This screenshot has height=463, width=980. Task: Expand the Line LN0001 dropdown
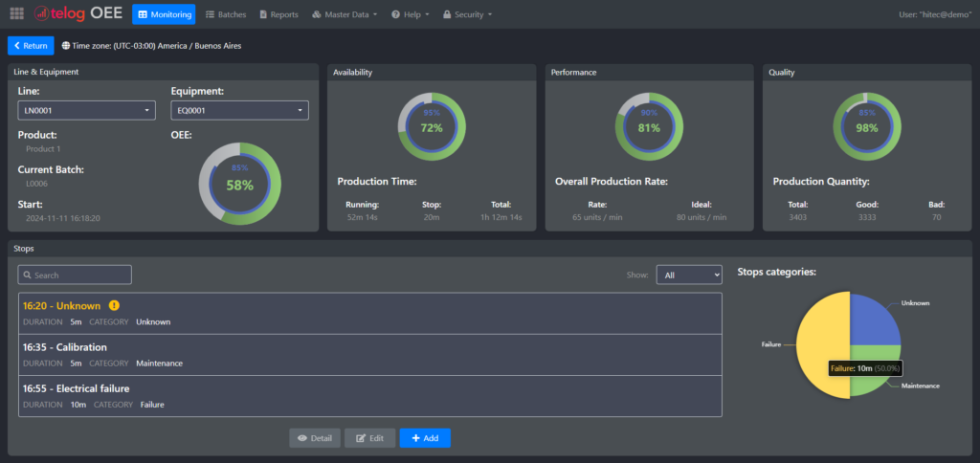point(87,111)
